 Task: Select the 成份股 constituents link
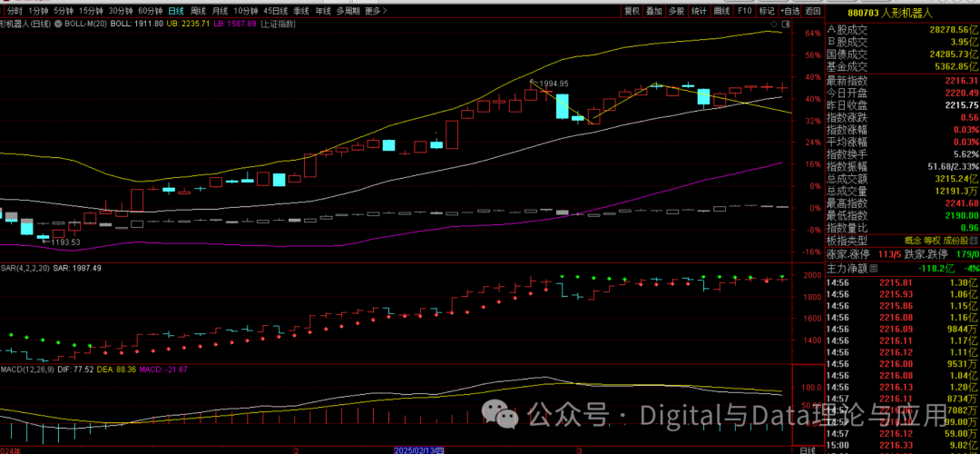click(955, 242)
